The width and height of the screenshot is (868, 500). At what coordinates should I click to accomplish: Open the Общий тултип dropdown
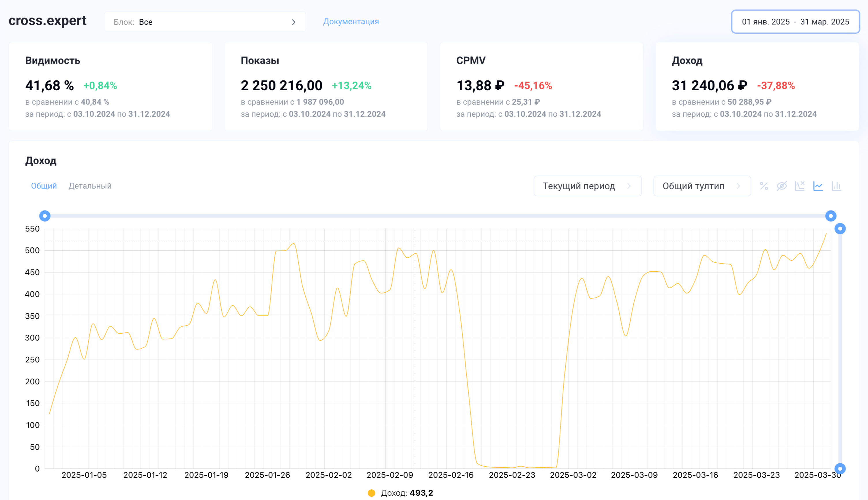702,186
